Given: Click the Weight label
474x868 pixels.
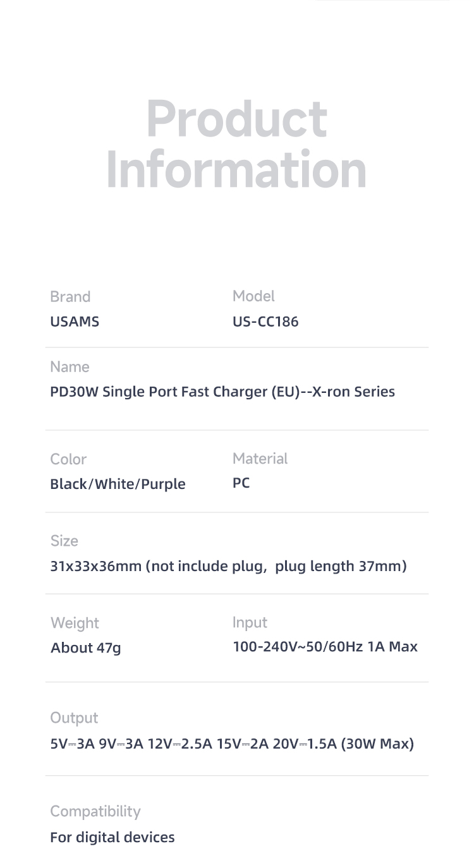Looking at the screenshot, I should tap(75, 623).
